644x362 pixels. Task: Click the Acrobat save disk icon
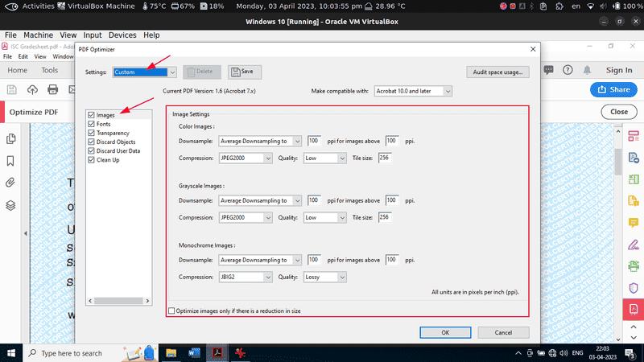pos(12,89)
